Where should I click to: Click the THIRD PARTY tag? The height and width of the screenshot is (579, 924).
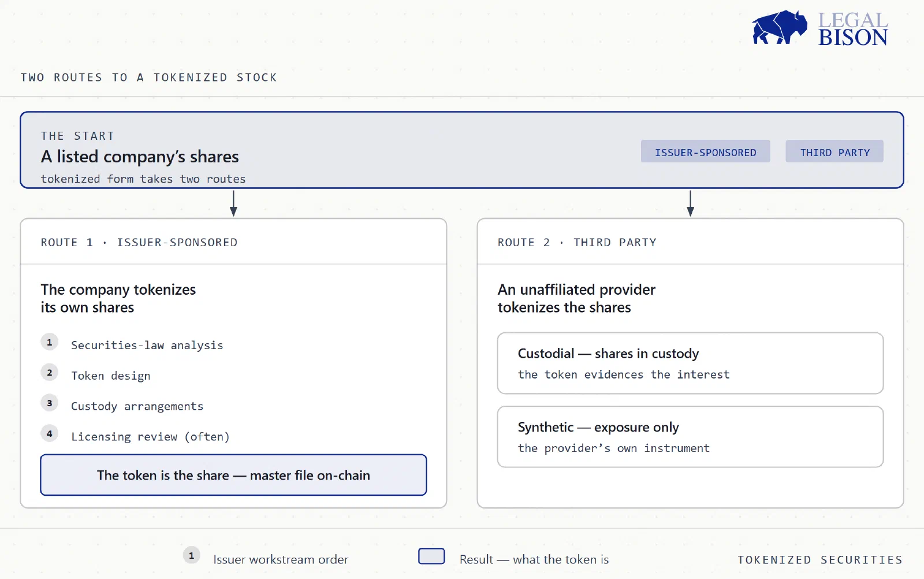(834, 151)
